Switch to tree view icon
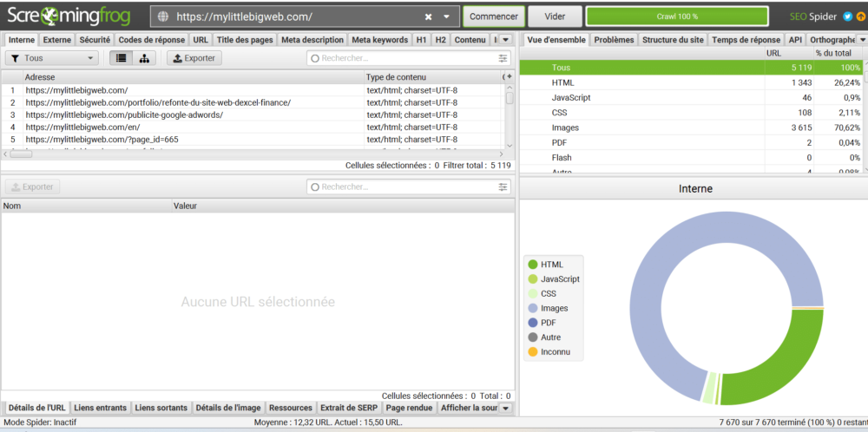868x432 pixels. point(144,58)
